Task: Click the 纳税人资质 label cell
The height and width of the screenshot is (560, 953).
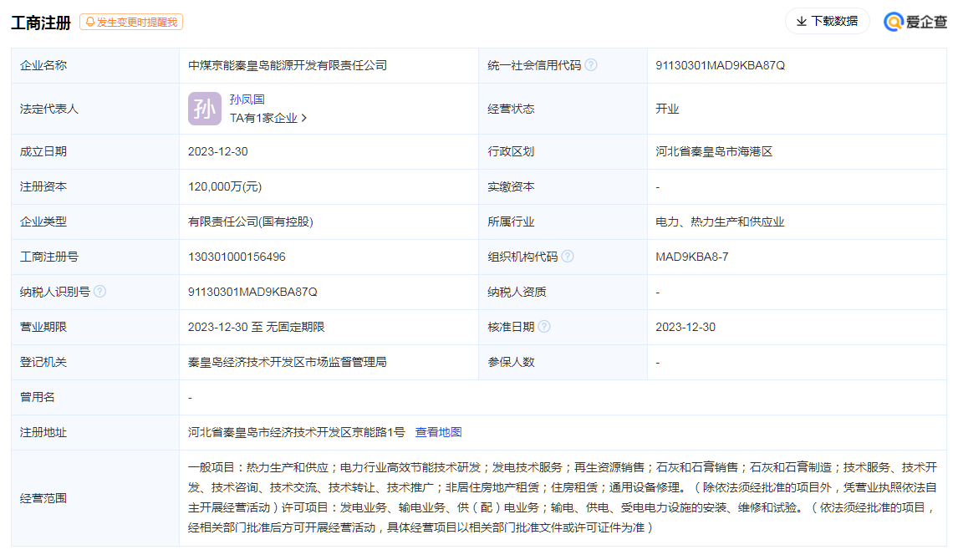Action: [563, 293]
